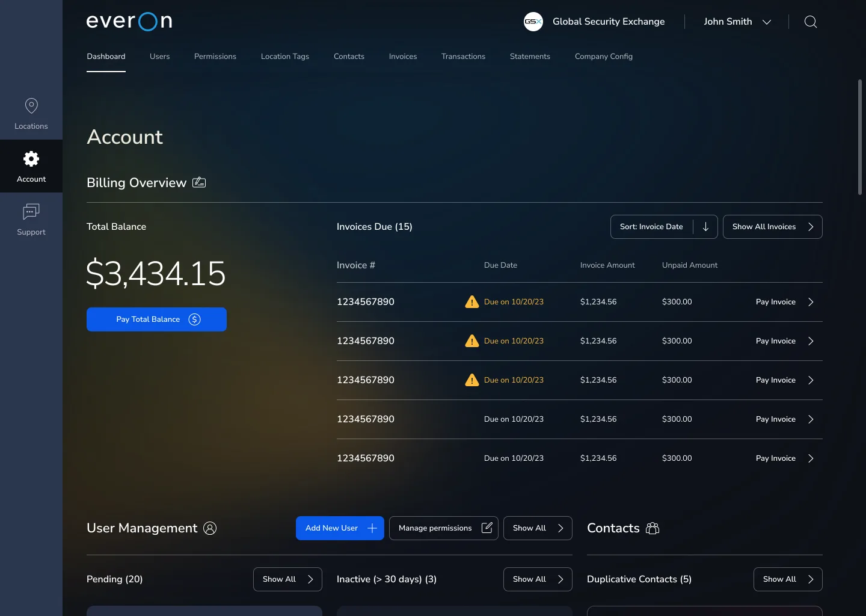The width and height of the screenshot is (866, 616).
Task: Click the Global Security Exchange GSX logo
Action: (533, 22)
